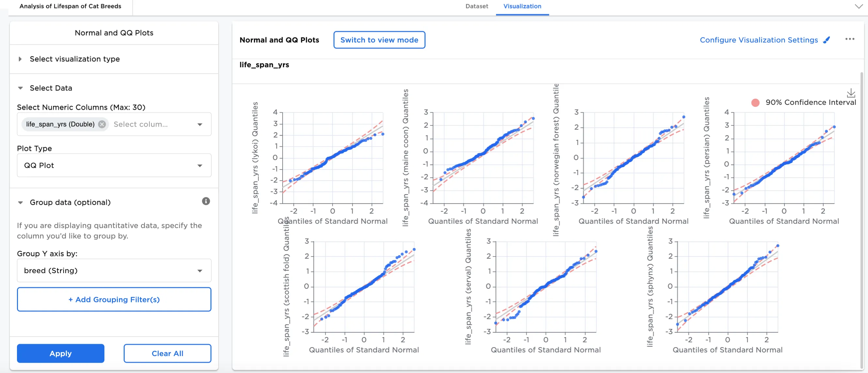Click Add Grouping Filter(s) button
The width and height of the screenshot is (868, 373).
tap(114, 299)
